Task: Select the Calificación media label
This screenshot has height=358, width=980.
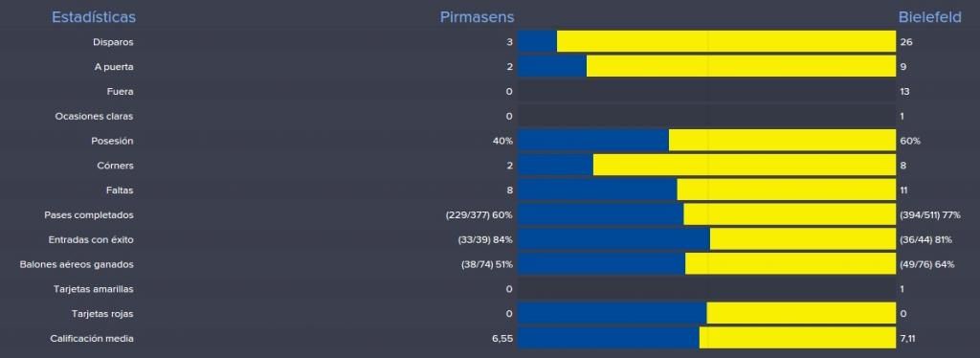Action: click(x=92, y=339)
